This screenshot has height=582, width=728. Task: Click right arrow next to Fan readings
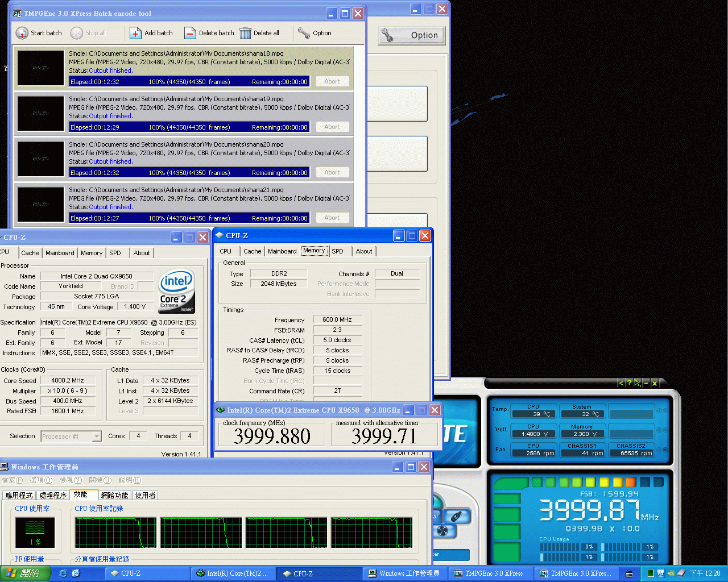665,450
